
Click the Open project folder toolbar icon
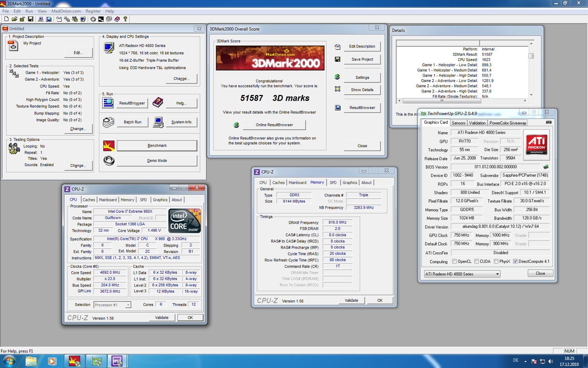pos(14,19)
